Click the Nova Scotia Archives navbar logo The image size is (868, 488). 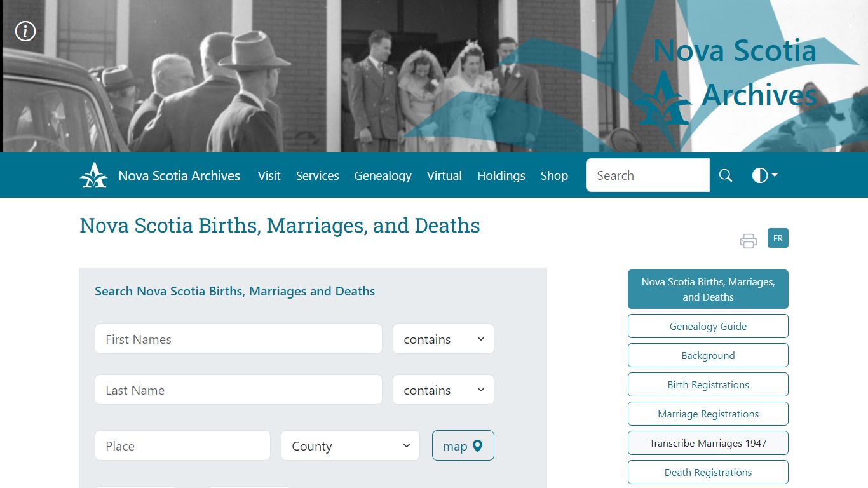pyautogui.click(x=93, y=175)
